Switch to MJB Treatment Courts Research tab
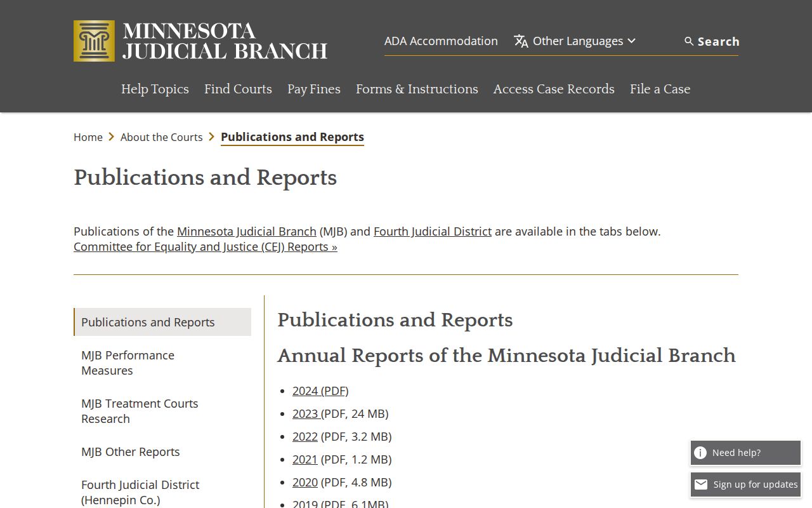The image size is (812, 508). [x=162, y=411]
